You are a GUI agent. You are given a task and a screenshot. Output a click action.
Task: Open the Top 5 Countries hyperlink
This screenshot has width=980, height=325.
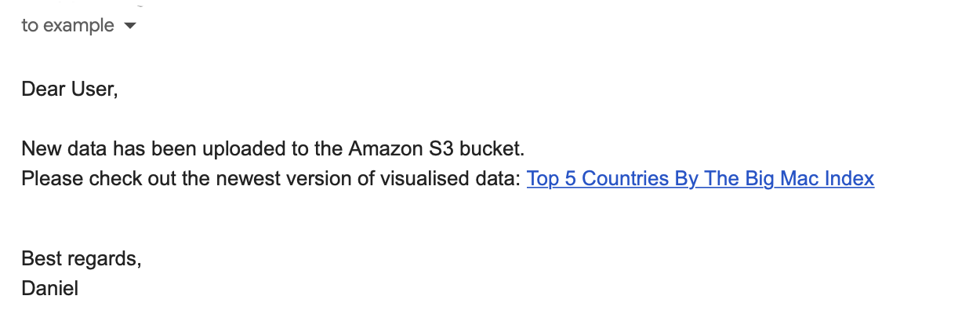point(700,178)
